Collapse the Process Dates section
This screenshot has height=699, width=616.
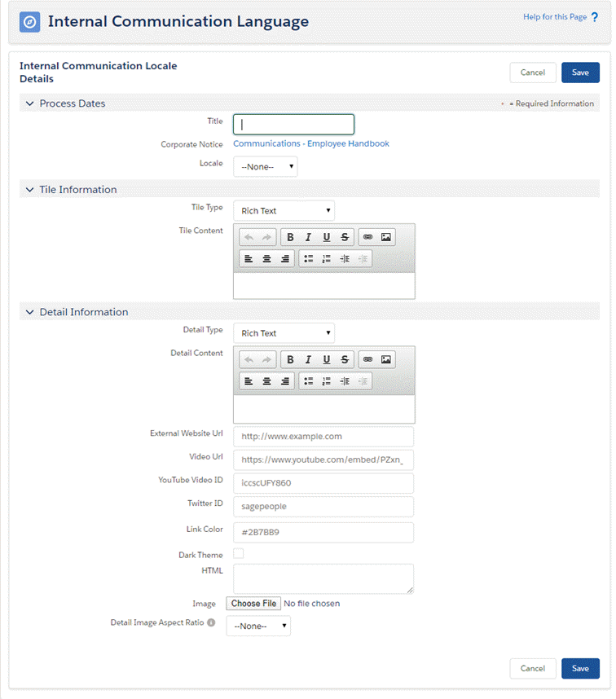(x=30, y=103)
